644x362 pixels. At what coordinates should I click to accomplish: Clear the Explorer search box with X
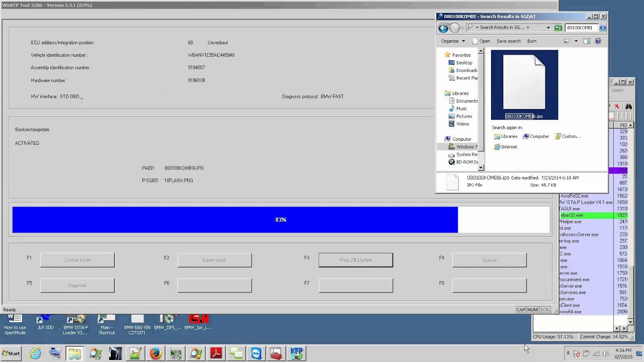pyautogui.click(x=603, y=28)
